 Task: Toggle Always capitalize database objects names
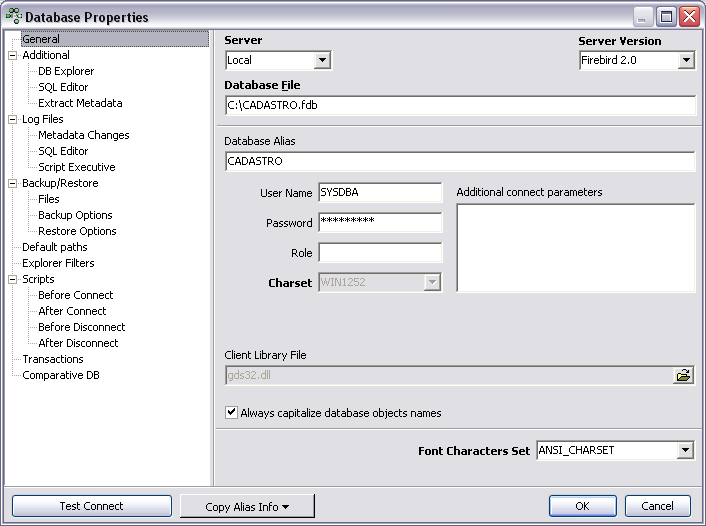pos(231,412)
